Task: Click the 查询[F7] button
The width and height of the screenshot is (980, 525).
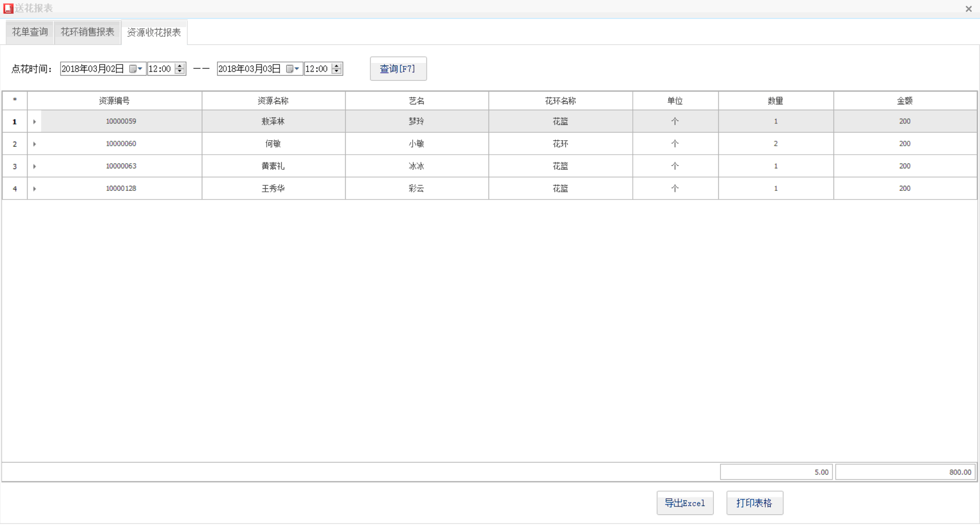Action: 398,69
